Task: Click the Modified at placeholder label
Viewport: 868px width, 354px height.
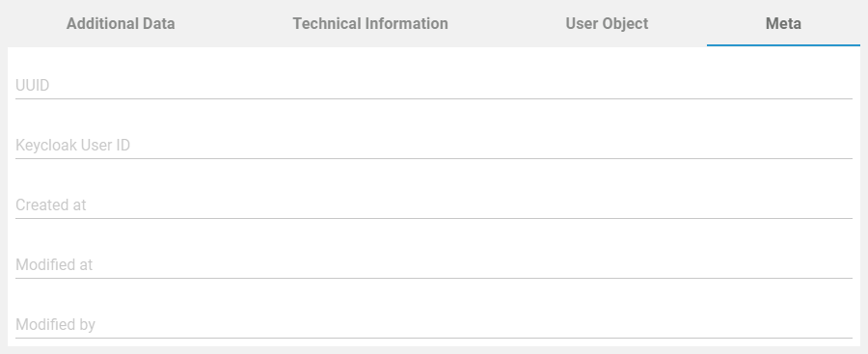Action: point(54,265)
